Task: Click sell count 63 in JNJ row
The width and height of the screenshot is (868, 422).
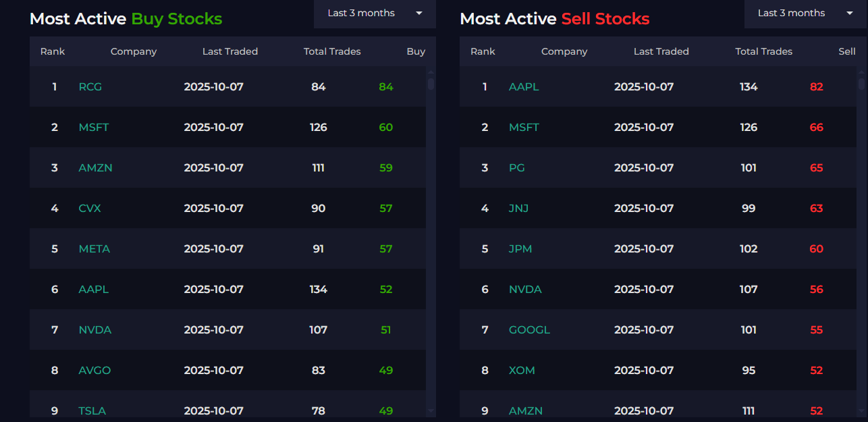Action: tap(817, 208)
